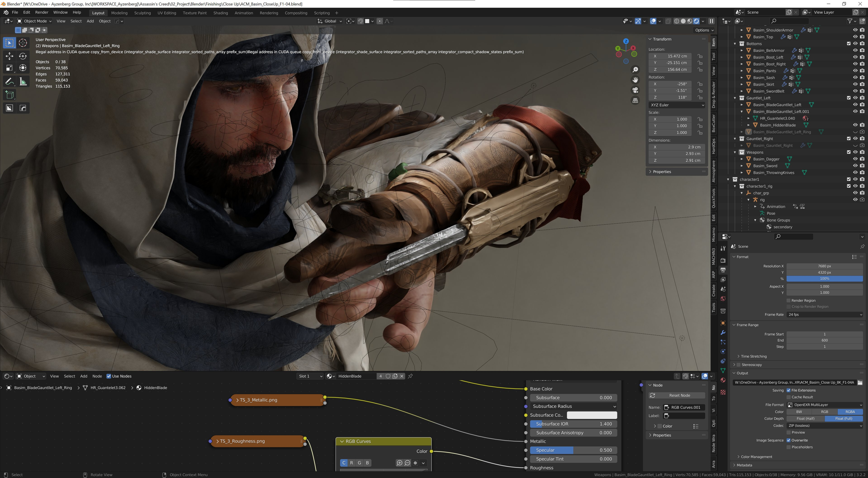The height and width of the screenshot is (478, 868).
Task: Enable the Render Region checkbox
Action: 788,300
